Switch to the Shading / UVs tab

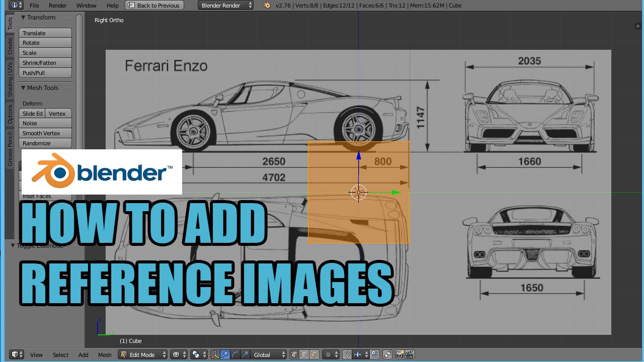tap(10, 79)
